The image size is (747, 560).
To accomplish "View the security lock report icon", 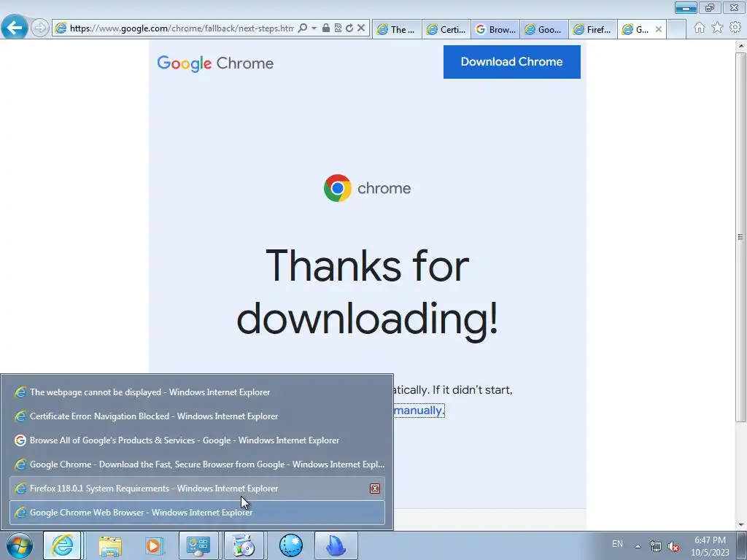I will (326, 28).
